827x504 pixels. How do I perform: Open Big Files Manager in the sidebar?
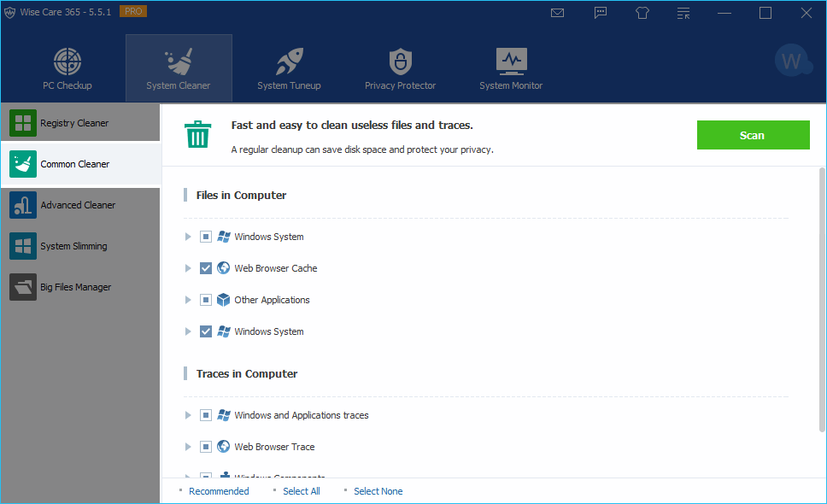[x=80, y=287]
